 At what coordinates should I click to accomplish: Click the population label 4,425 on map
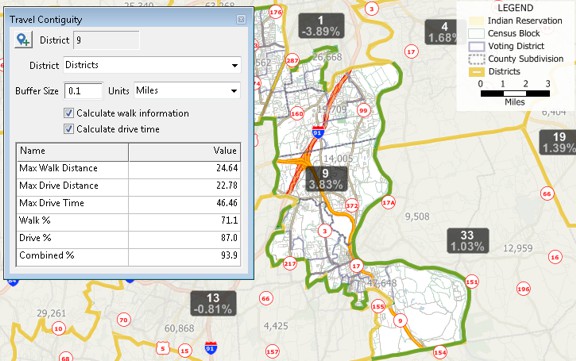point(276,326)
